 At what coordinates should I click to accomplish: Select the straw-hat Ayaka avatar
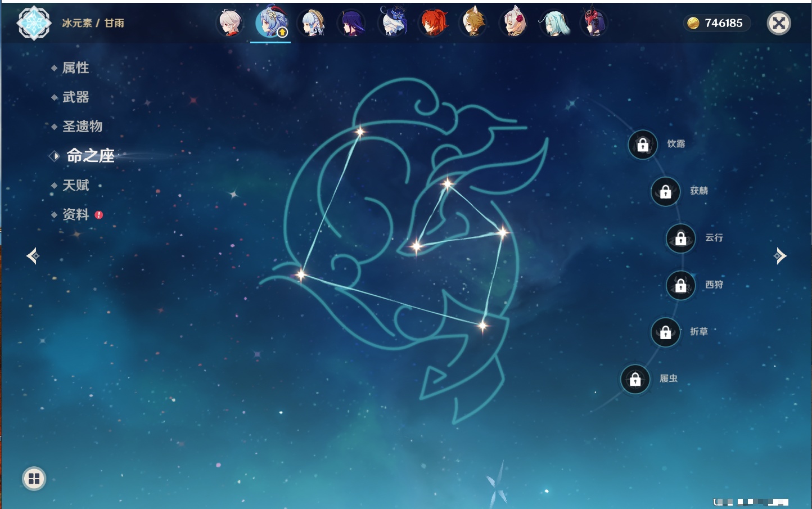(312, 23)
